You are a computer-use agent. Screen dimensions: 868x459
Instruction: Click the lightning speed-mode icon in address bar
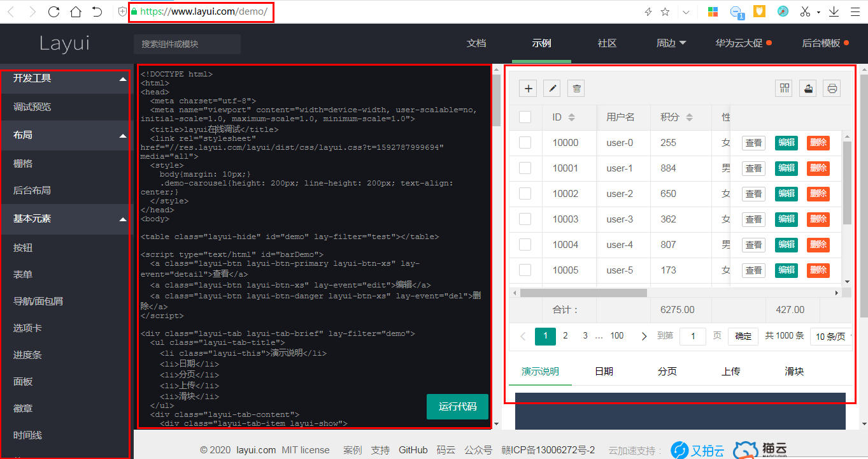point(648,11)
